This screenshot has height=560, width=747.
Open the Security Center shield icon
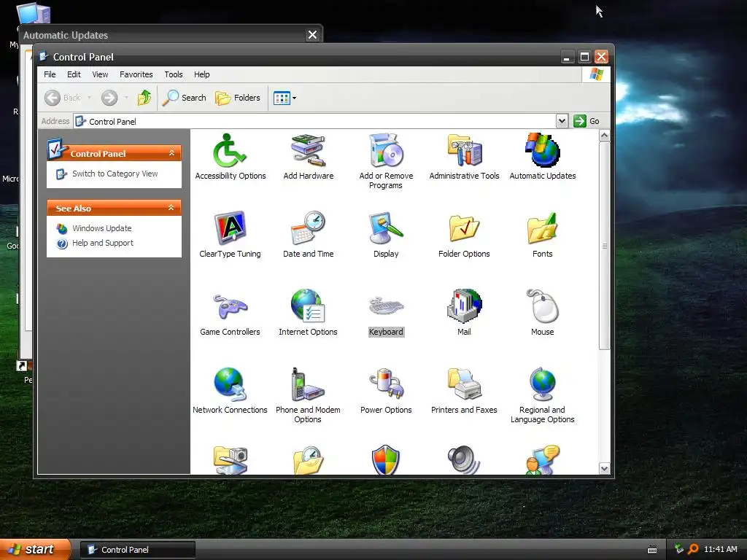coord(386,459)
